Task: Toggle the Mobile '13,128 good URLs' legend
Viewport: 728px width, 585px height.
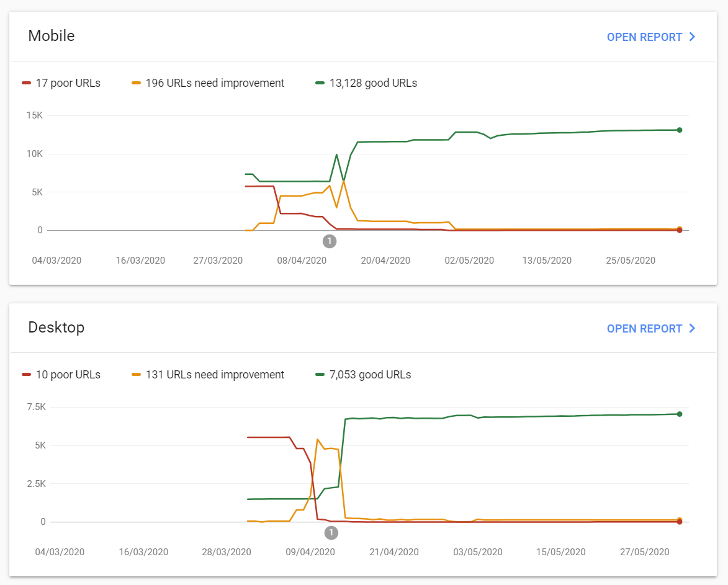Action: point(366,83)
